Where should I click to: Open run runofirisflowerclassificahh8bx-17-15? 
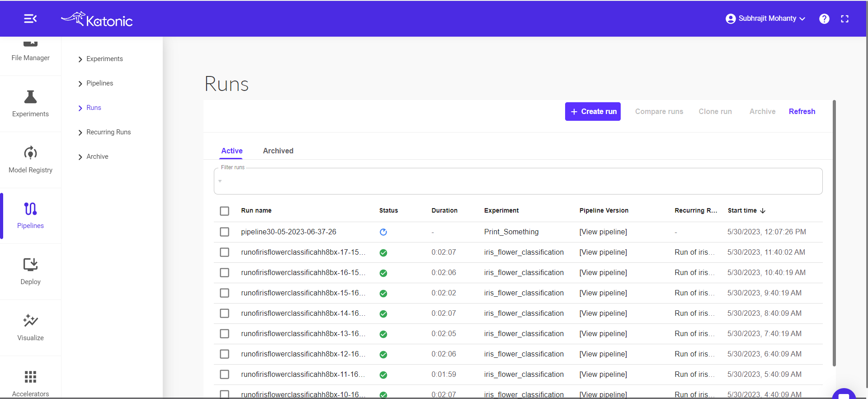pos(303,252)
